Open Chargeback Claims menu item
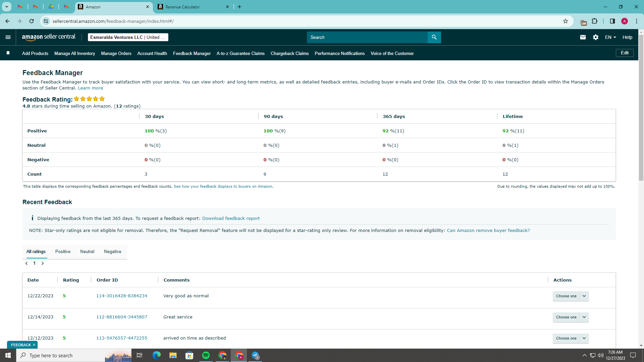The height and width of the screenshot is (362, 644). (289, 53)
